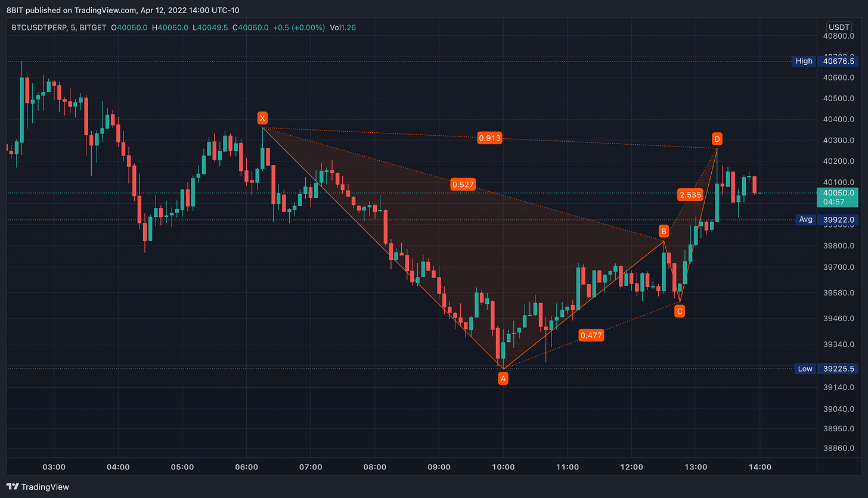Click 11:00 on the time axis
Image resolution: width=868 pixels, height=498 pixels.
[567, 466]
